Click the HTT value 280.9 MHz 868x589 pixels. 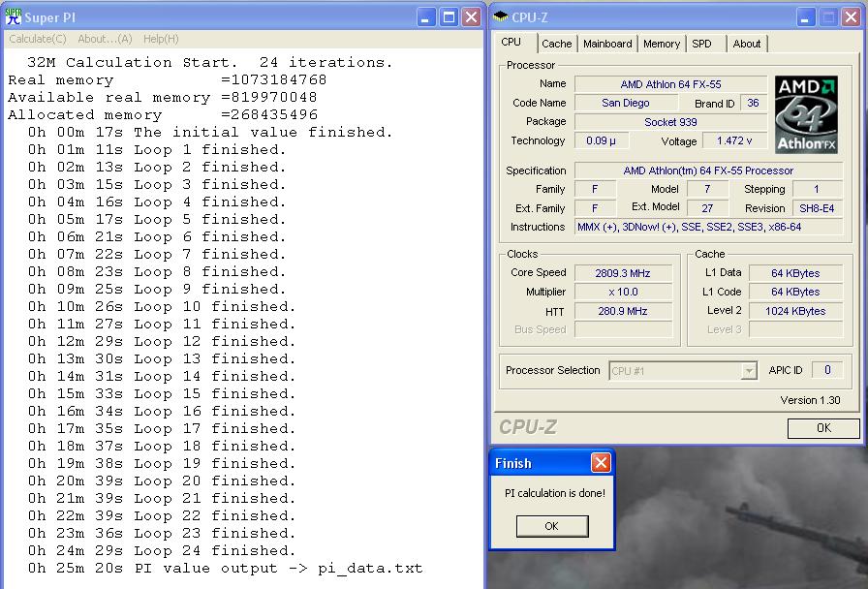tap(623, 311)
